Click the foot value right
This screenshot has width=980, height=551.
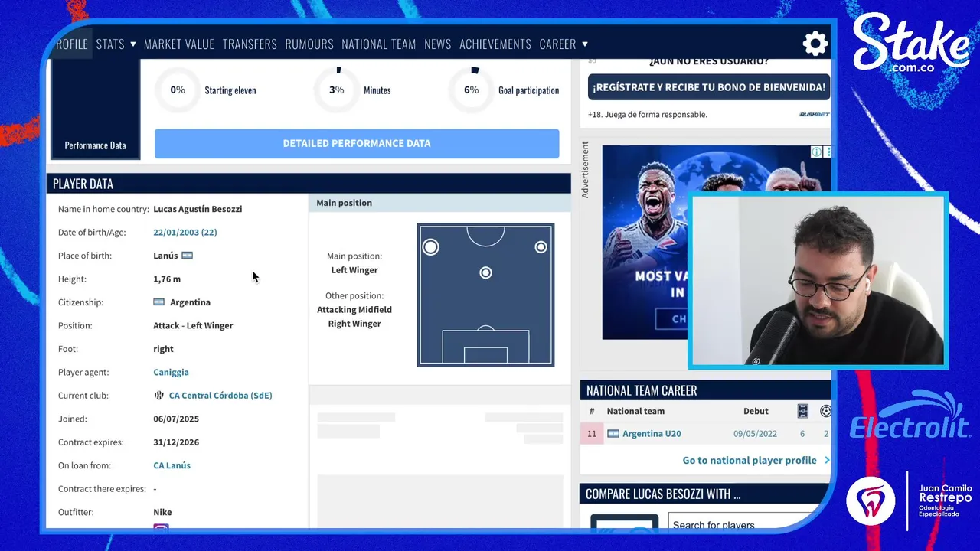tap(163, 349)
